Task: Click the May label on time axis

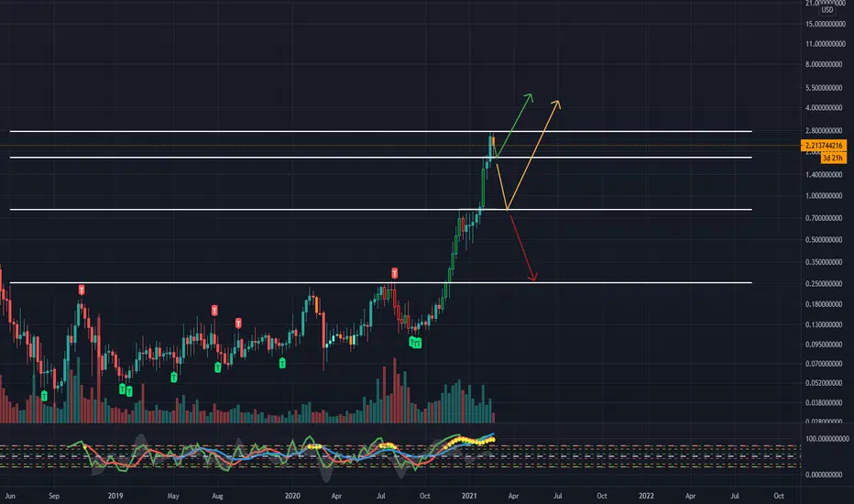Action: 173,496
